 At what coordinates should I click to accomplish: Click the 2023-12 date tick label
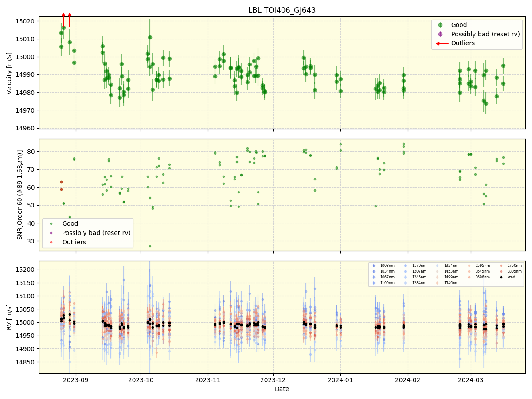point(273,380)
